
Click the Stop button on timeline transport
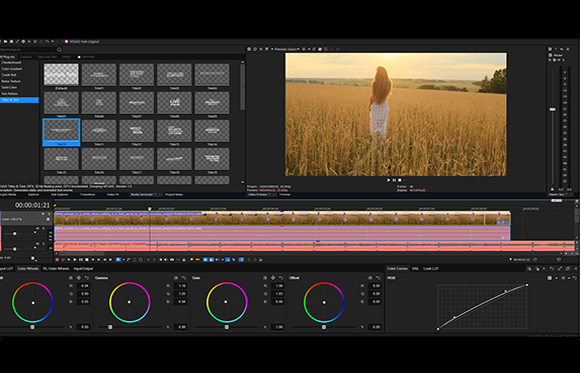click(x=87, y=260)
